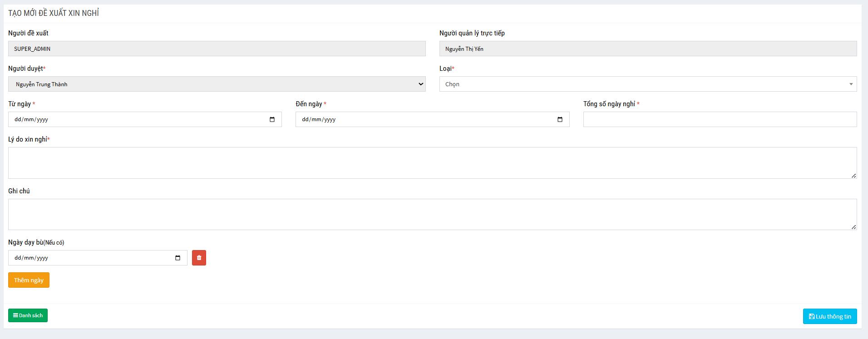This screenshot has width=868, height=339.
Task: Grab the Ghi chú textarea resize handle
Action: pyautogui.click(x=853, y=227)
